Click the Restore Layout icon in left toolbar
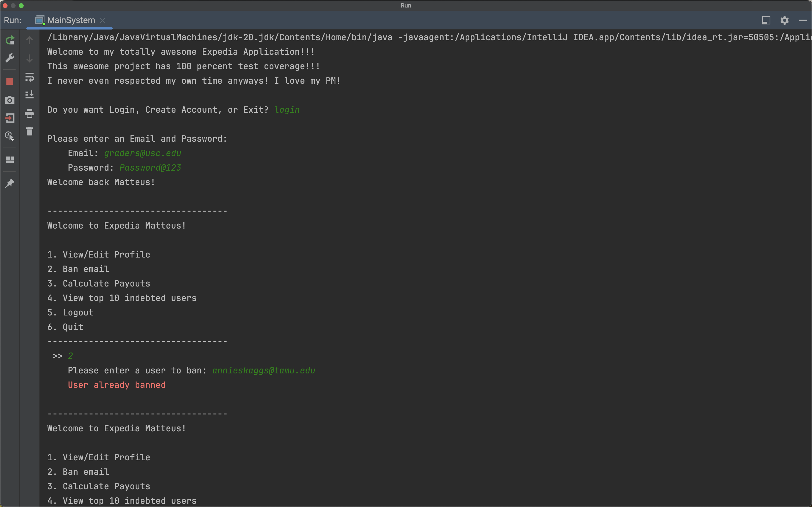 (10, 160)
